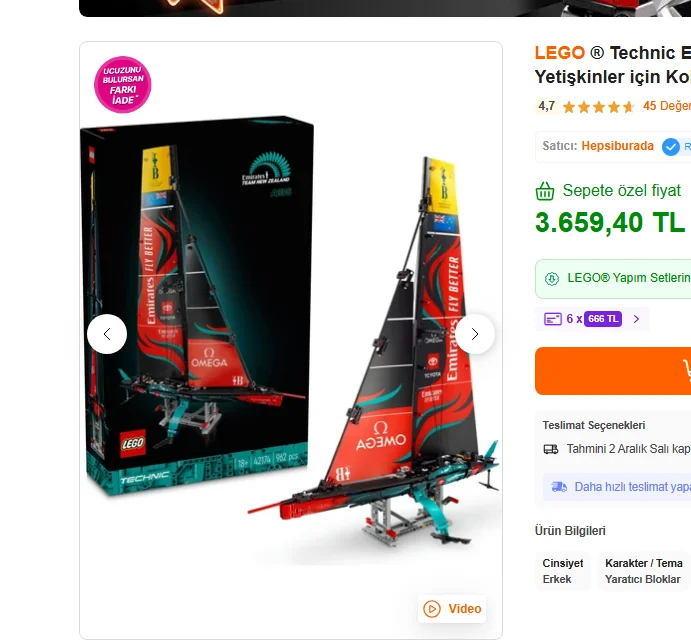
Task: Click the blue verified seller badge
Action: tap(671, 147)
